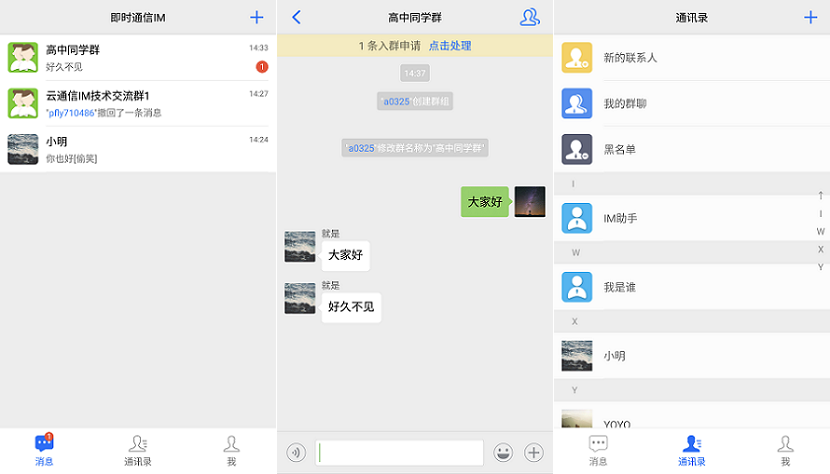Select 消息 tab in right panel
This screenshot has height=474, width=830.
pyautogui.click(x=598, y=451)
